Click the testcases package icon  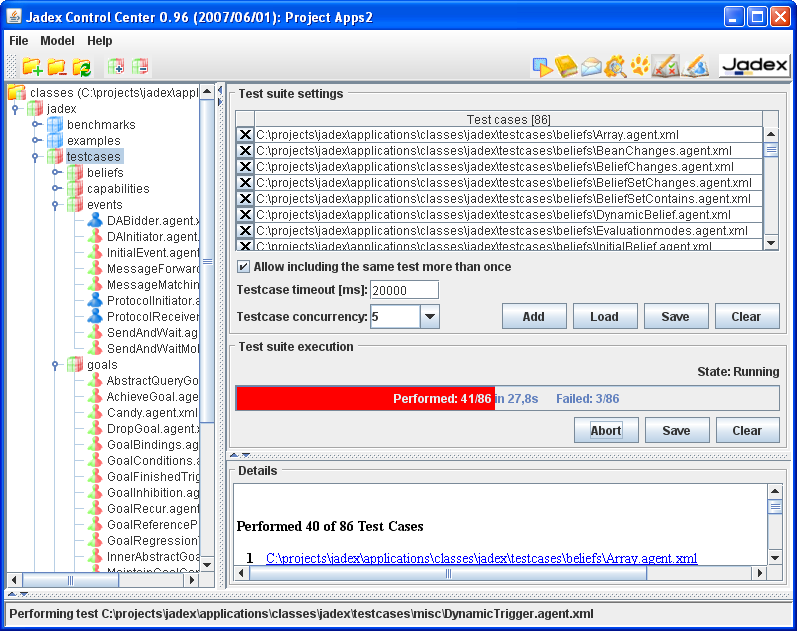(x=55, y=156)
